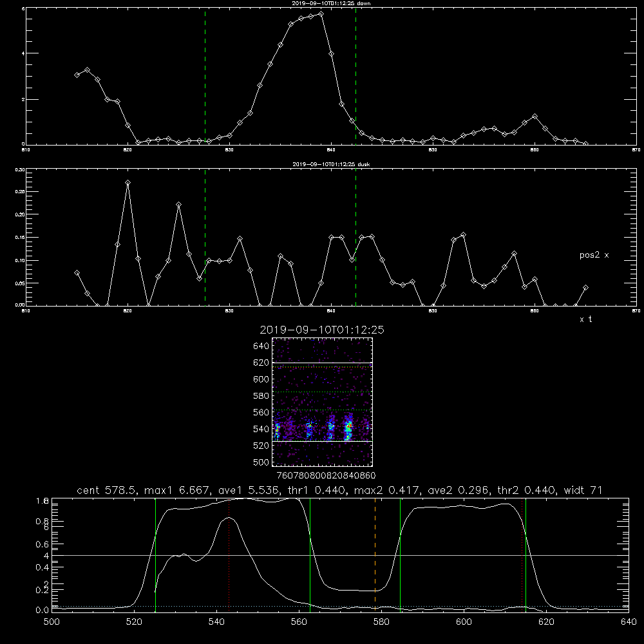Click the 'thr1 0.440' value
This screenshot has width=644, height=644.
click(316, 490)
